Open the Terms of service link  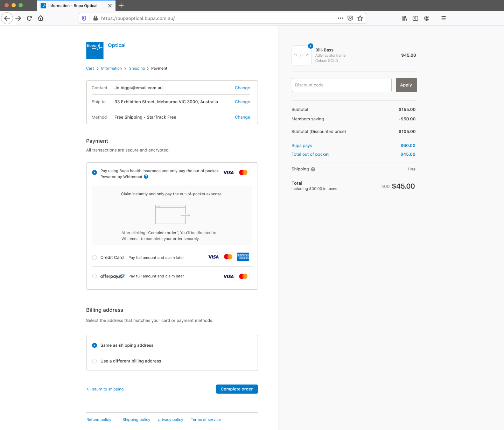pos(206,420)
